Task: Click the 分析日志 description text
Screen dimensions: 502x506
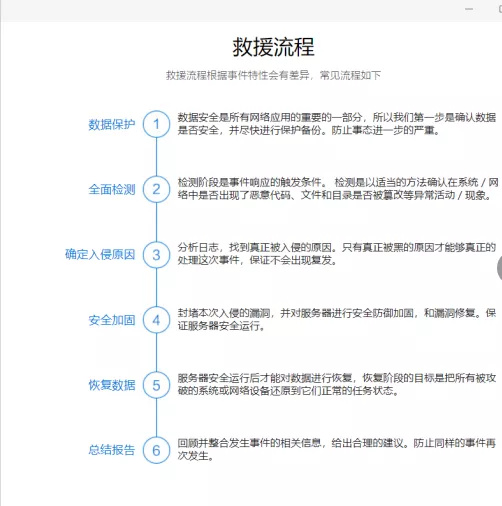Action: pyautogui.click(x=337, y=254)
